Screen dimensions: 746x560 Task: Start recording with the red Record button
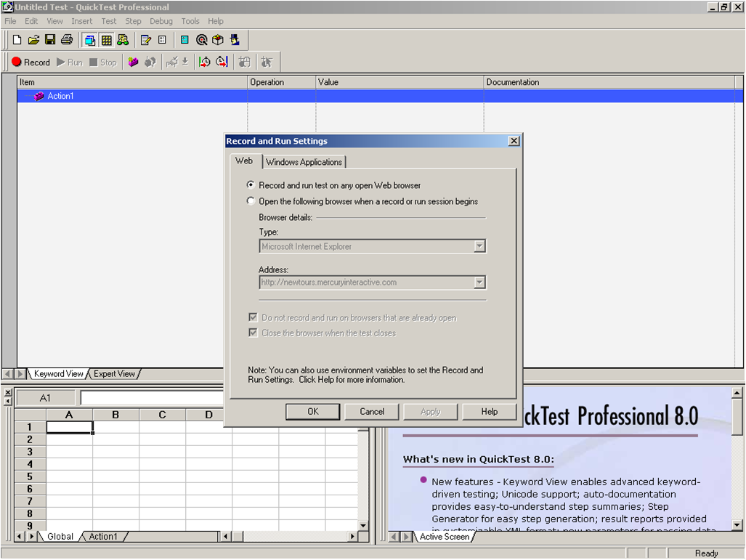tap(31, 62)
